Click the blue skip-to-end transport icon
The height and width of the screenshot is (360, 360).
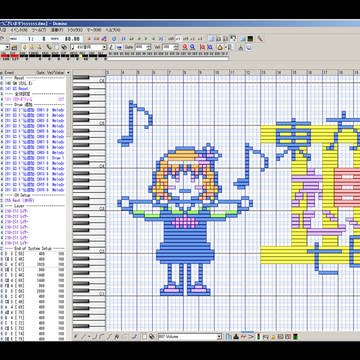click(161, 38)
